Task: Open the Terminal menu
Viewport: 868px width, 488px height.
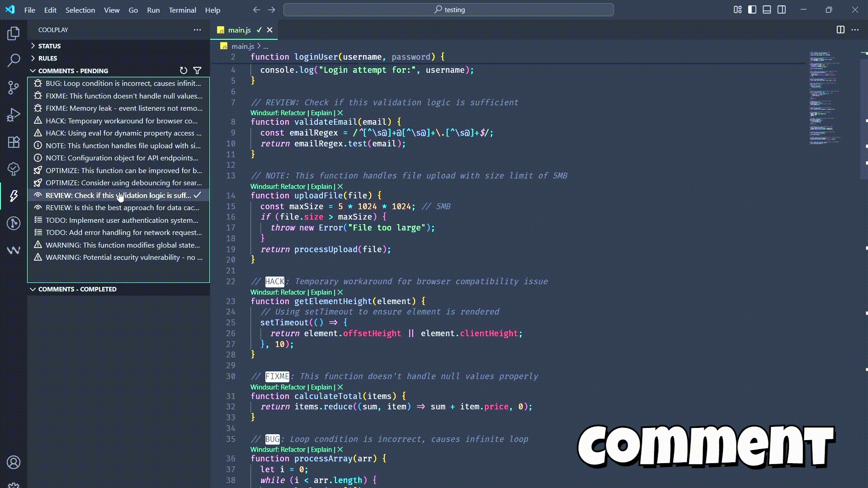Action: (182, 10)
